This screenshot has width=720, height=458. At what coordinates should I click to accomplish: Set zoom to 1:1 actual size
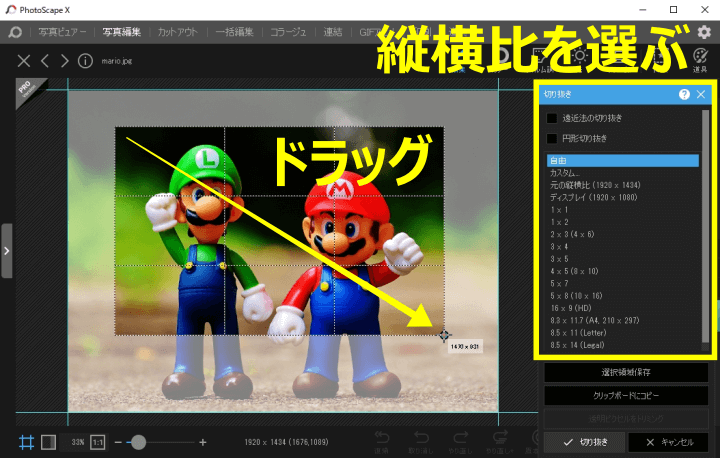coord(98,442)
